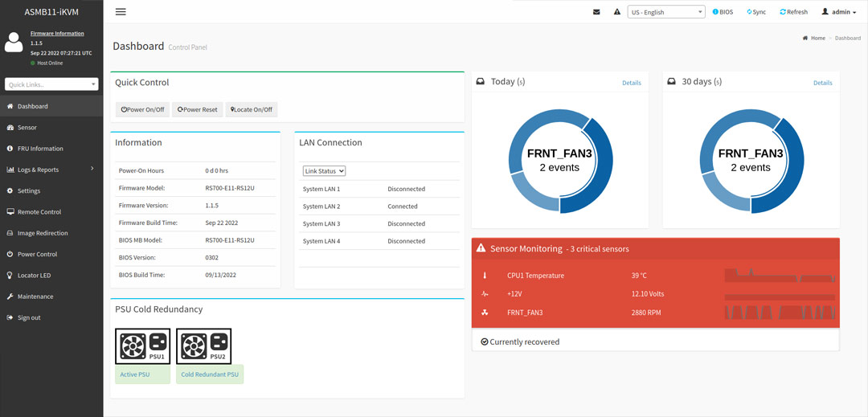Select Dashboard in the sidebar
Viewport: 868px width, 417px height.
[51, 106]
